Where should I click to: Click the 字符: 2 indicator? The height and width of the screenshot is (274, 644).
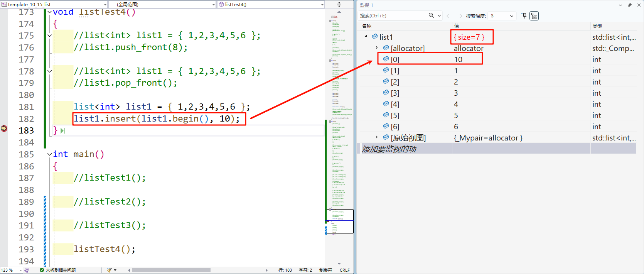click(x=305, y=270)
